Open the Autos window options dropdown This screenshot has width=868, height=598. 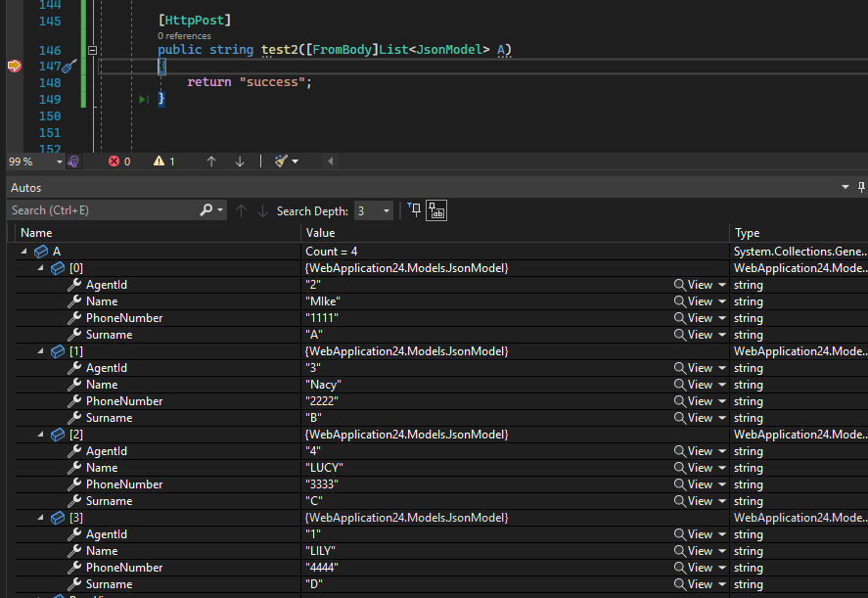845,187
